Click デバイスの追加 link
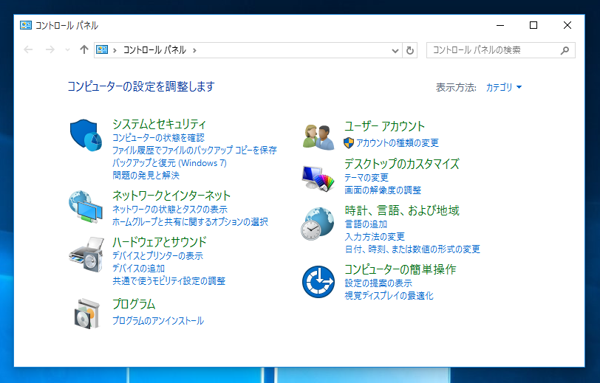The height and width of the screenshot is (383, 600). coord(139,268)
